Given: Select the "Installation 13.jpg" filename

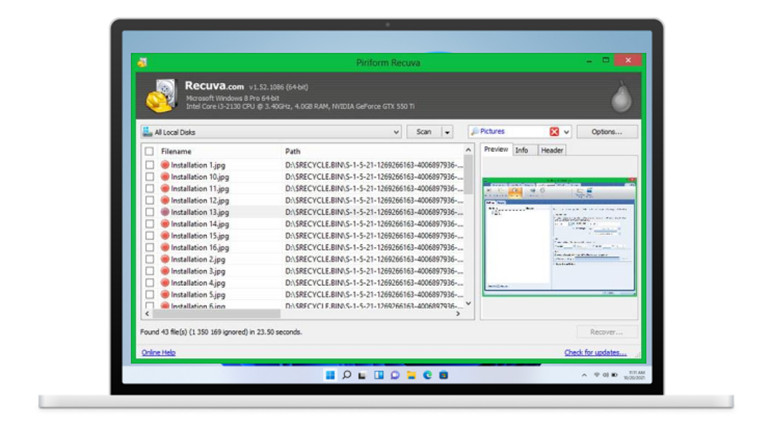Looking at the screenshot, I should tap(200, 212).
